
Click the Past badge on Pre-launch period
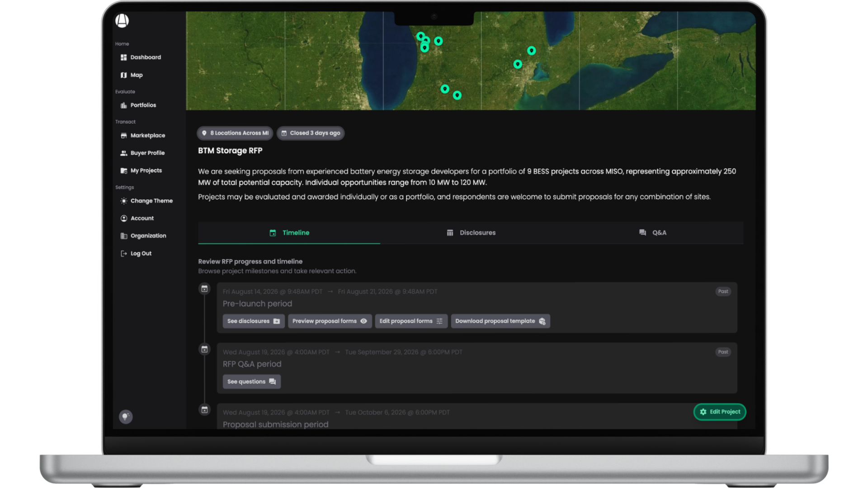[x=723, y=291]
